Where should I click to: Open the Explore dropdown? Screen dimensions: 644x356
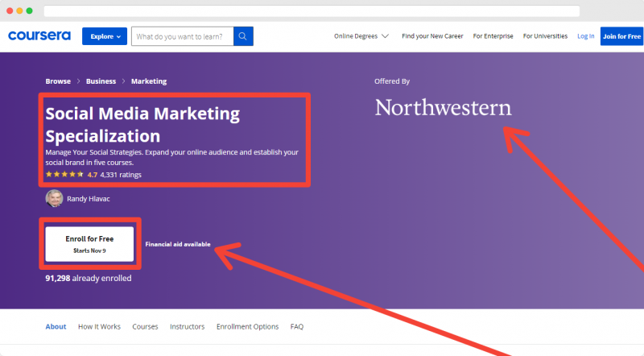point(105,36)
